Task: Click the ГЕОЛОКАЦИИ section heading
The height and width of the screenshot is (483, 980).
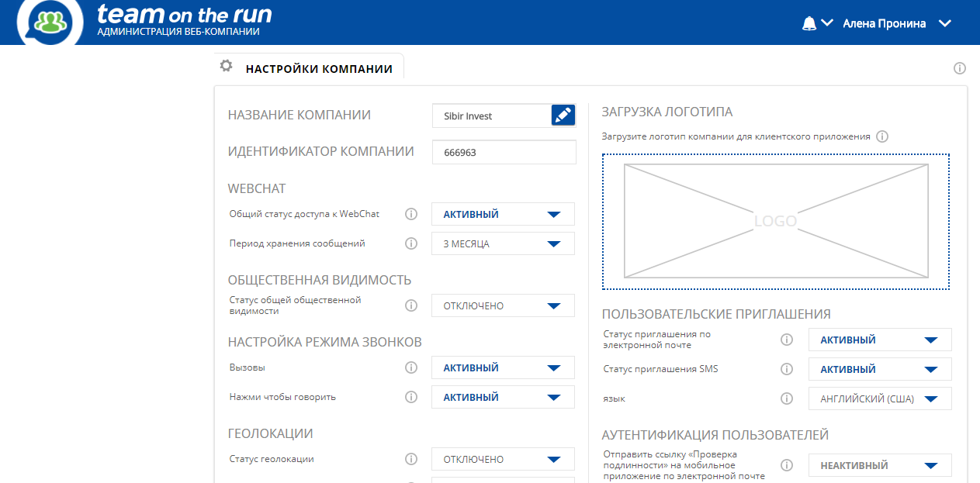Action: pyautogui.click(x=271, y=433)
